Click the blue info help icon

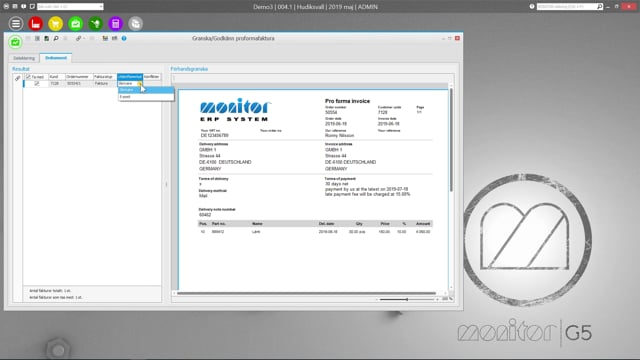124,38
